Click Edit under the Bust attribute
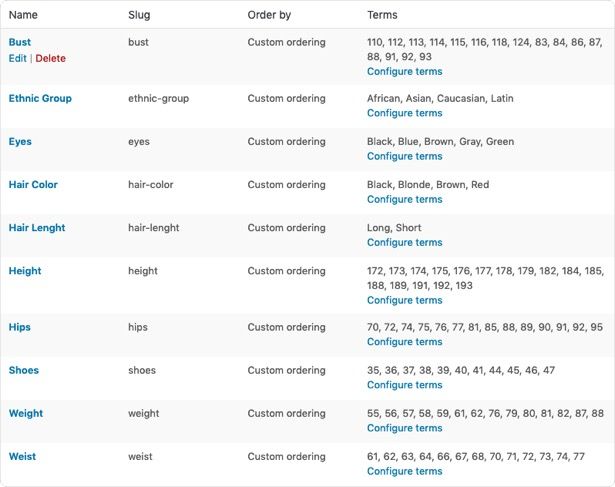The image size is (615, 487). 17,58
